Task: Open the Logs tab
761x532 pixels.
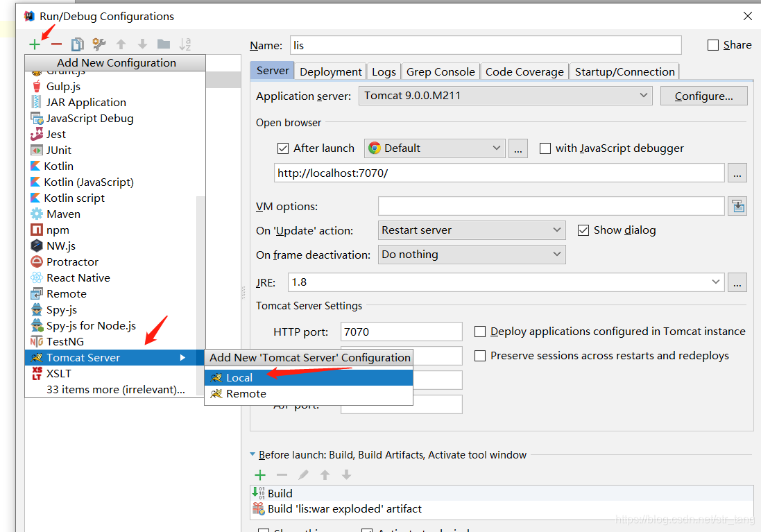Action: click(384, 72)
